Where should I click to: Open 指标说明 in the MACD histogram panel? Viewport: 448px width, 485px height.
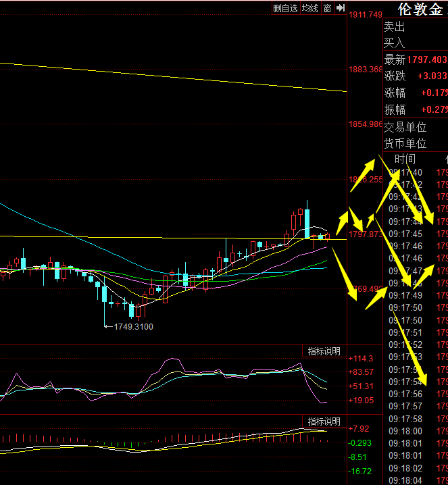pyautogui.click(x=324, y=422)
